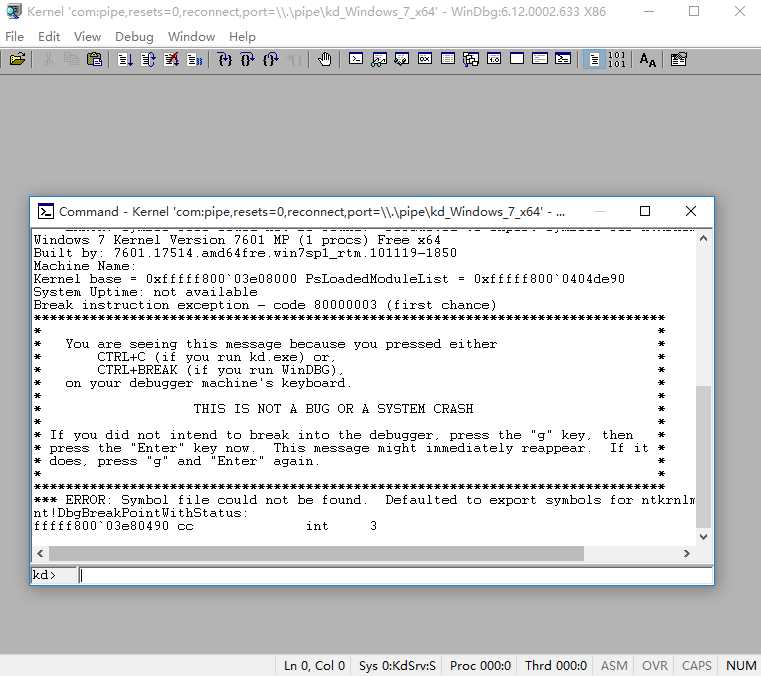Click the horizontal scroll left arrow

(40, 553)
